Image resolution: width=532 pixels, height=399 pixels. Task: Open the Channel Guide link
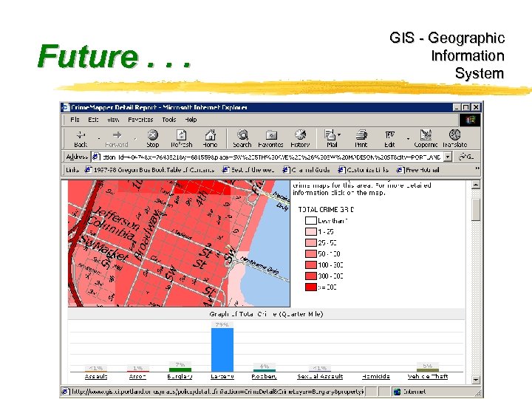(307, 170)
